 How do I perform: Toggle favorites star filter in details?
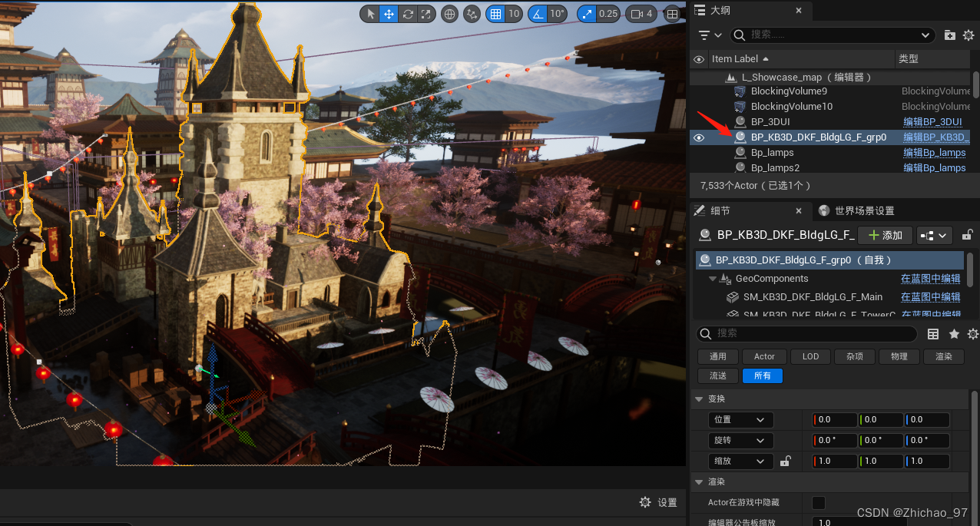(954, 333)
